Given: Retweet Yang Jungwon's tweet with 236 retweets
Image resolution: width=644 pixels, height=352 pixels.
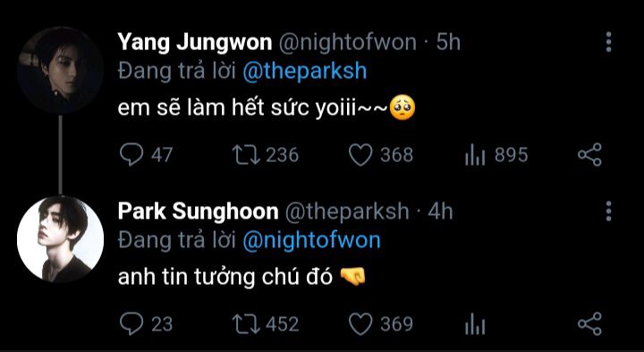Looking at the screenshot, I should coord(247,155).
